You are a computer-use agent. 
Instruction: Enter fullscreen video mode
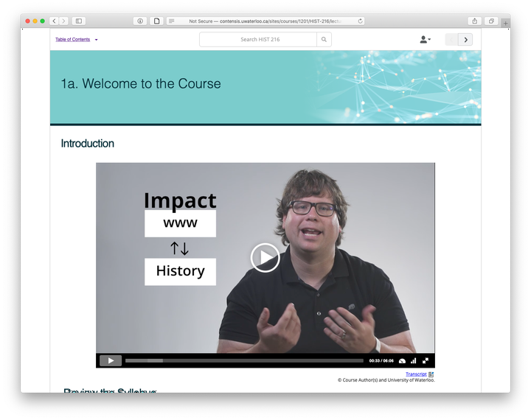tap(426, 361)
